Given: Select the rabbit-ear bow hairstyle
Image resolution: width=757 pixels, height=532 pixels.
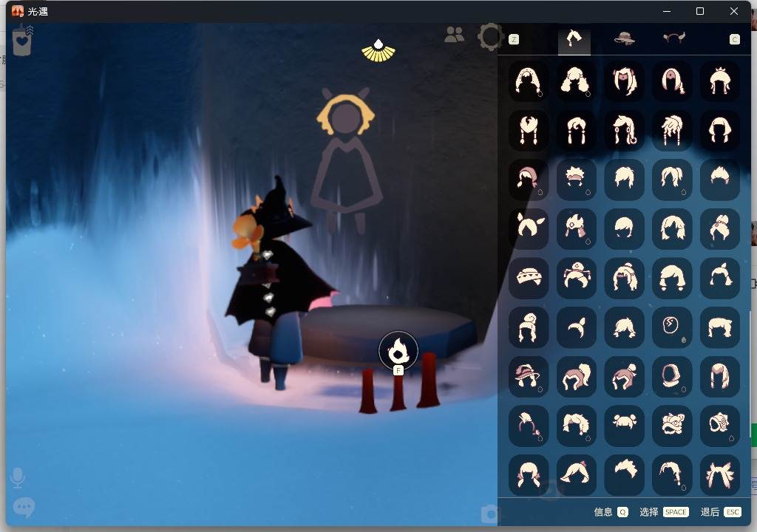Looking at the screenshot, I should [529, 229].
